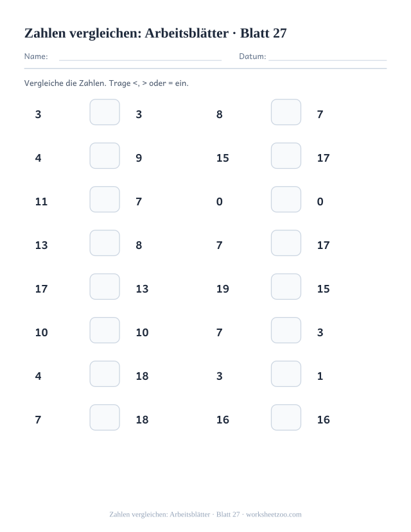Select the box between 3 and 1
The width and height of the screenshot is (411, 532).
[286, 374]
